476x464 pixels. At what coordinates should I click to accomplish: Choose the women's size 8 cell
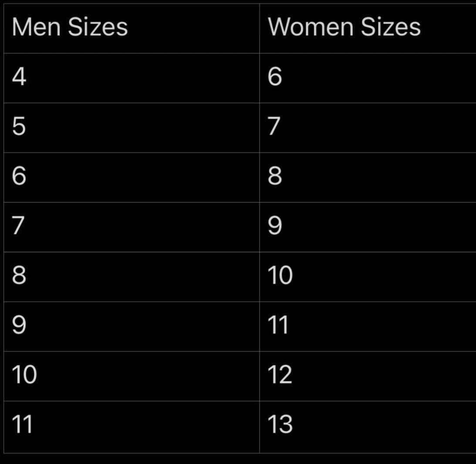275,176
